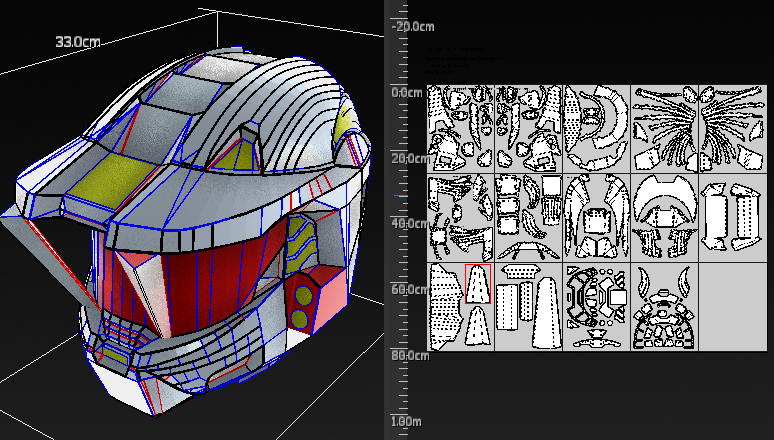Select the large dotted irregular part on the bottom-left page
Viewport: 774px width, 440px height.
coord(446,306)
